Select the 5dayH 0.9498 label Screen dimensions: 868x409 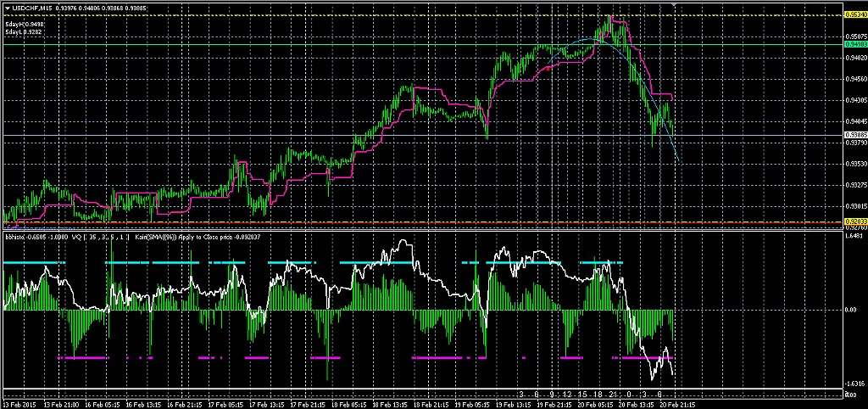click(x=25, y=25)
